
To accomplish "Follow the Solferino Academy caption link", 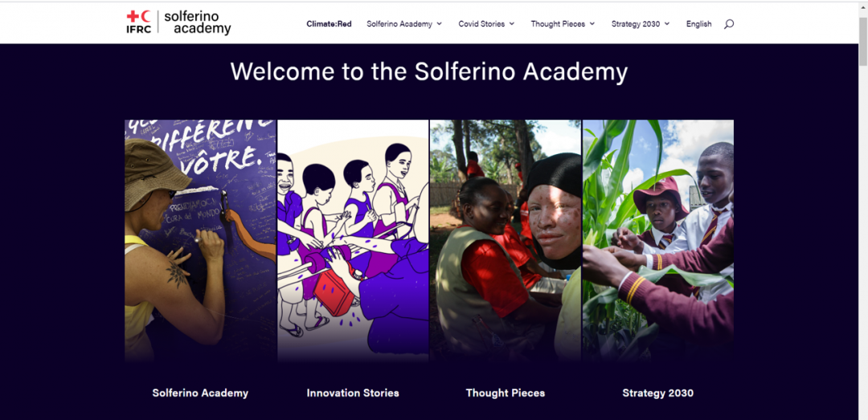I will pyautogui.click(x=200, y=393).
